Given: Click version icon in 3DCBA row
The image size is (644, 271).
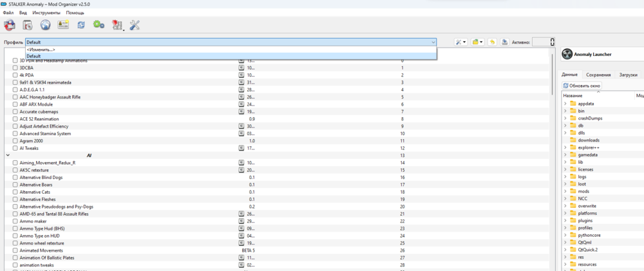Looking at the screenshot, I should click(x=241, y=68).
